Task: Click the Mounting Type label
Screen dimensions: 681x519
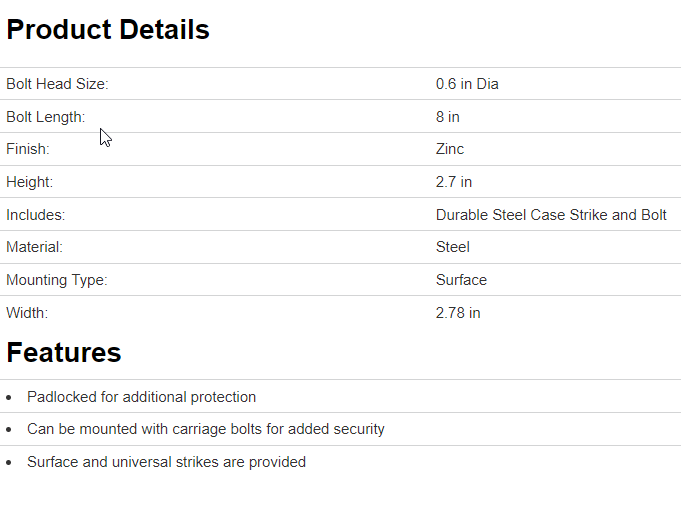Action: tap(57, 280)
